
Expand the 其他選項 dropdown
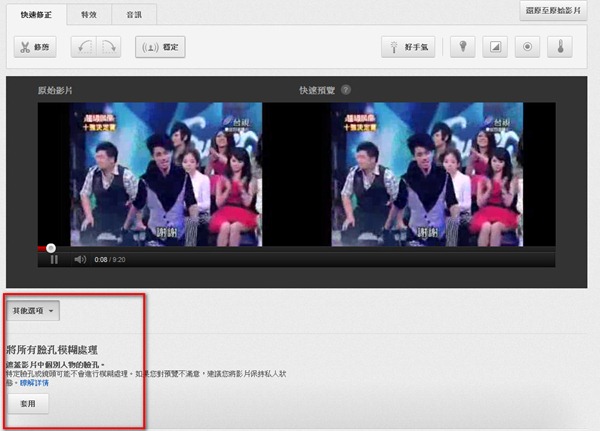(33, 311)
